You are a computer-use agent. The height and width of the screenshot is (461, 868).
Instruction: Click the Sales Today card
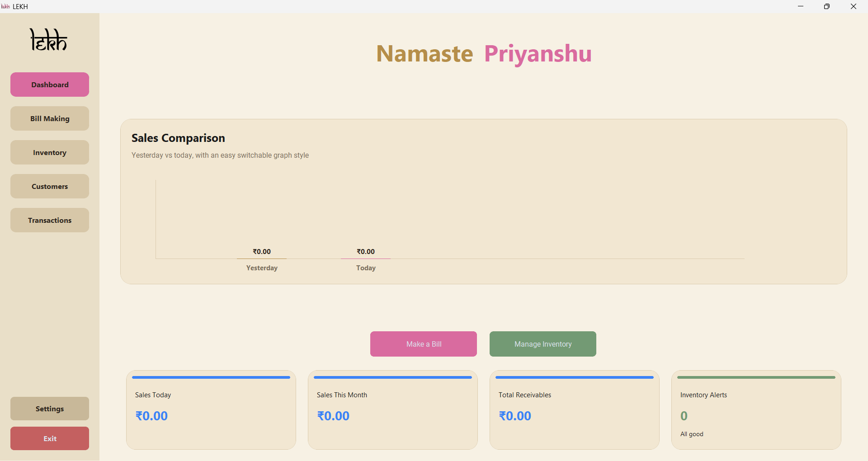tap(211, 409)
